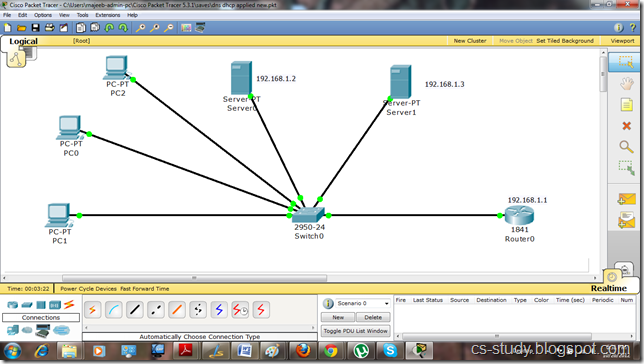
Task: Open Google Chrome from the taskbar
Action: pos(331,352)
